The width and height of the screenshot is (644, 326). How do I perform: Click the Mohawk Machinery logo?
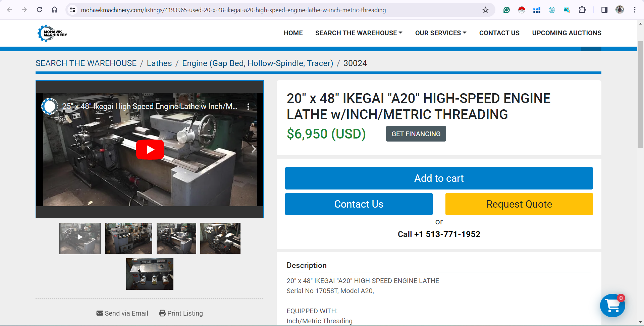pos(52,33)
